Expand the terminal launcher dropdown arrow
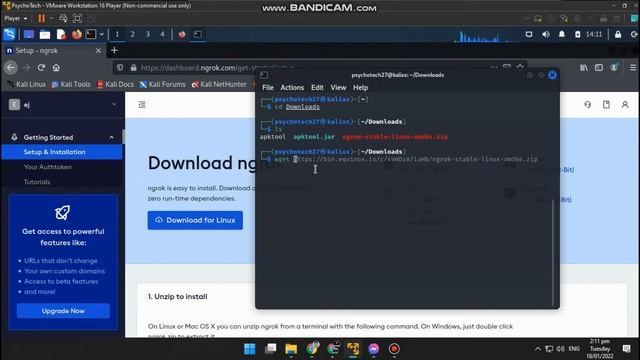 point(102,35)
